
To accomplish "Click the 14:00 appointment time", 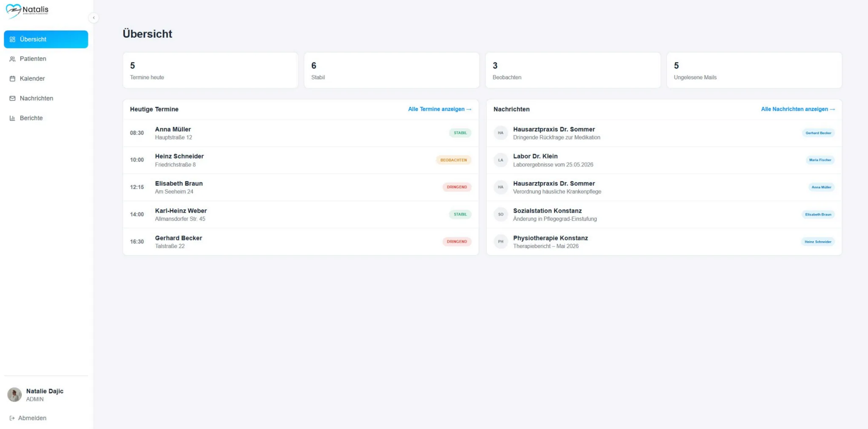I will click(137, 214).
